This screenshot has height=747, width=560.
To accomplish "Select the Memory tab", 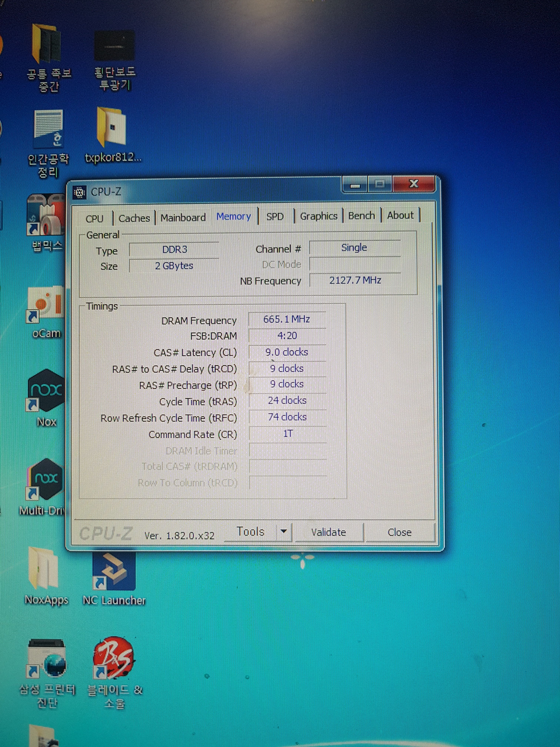I will 234,216.
